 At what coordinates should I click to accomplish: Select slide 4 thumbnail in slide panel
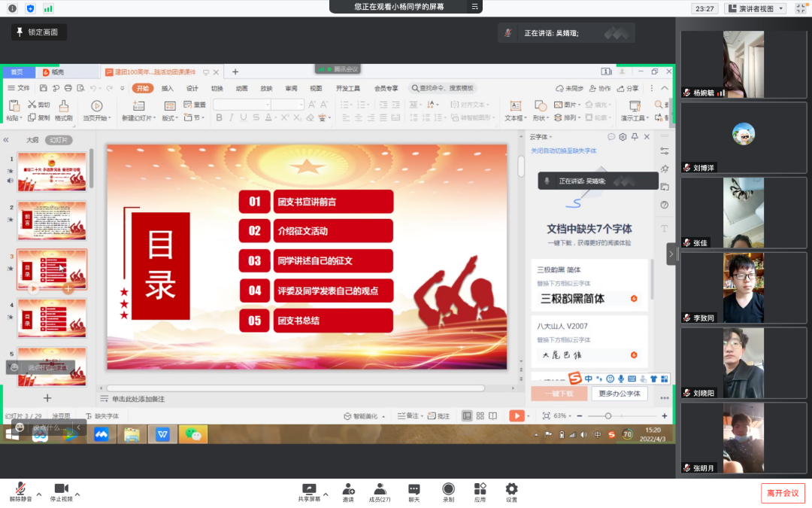(52, 318)
